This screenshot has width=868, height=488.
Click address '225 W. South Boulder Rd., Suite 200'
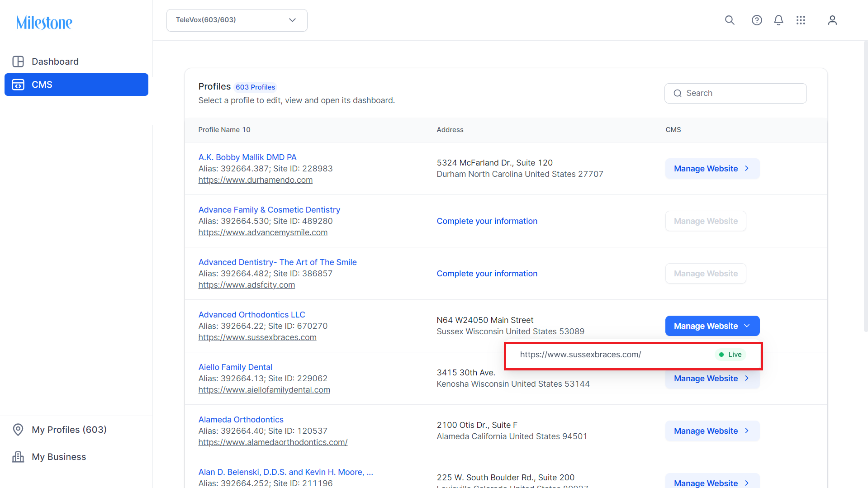pos(506,478)
